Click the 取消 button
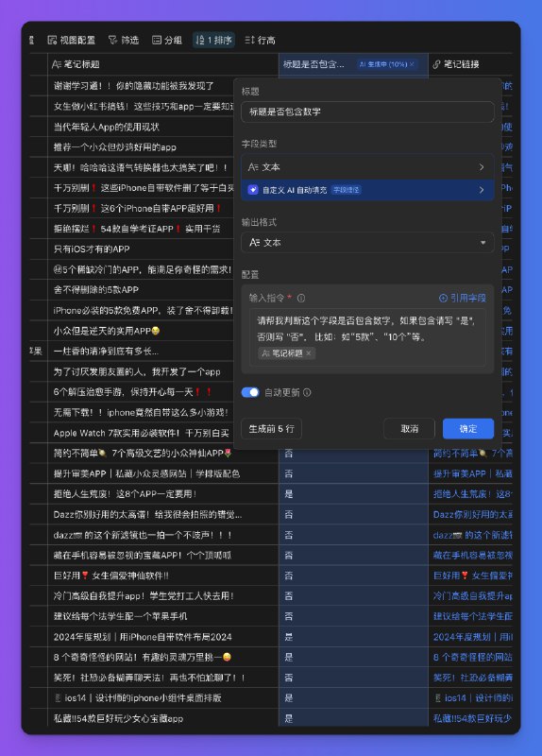 click(410, 429)
